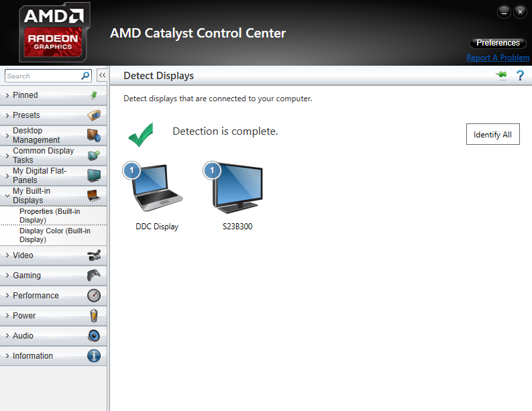532x411 pixels.
Task: Click the search magnifier icon
Action: [x=85, y=75]
